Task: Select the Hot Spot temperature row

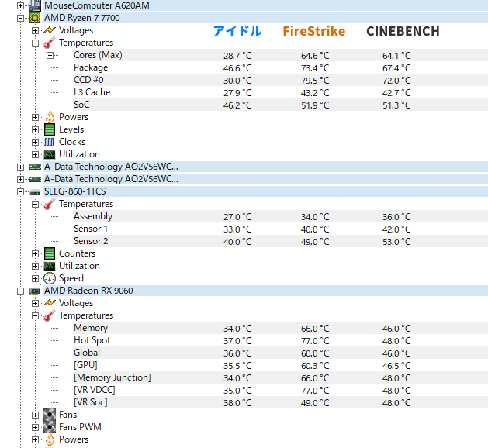Action: pyautogui.click(x=92, y=340)
